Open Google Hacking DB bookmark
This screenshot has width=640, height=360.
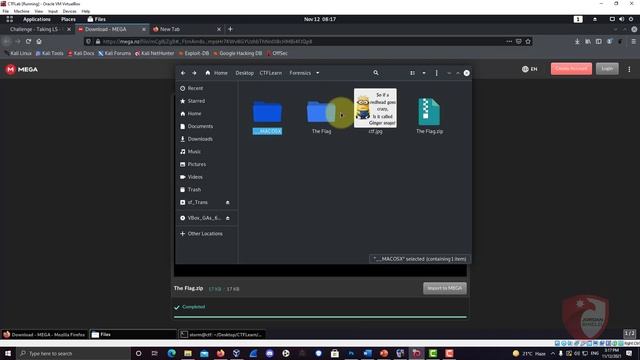tap(238, 53)
